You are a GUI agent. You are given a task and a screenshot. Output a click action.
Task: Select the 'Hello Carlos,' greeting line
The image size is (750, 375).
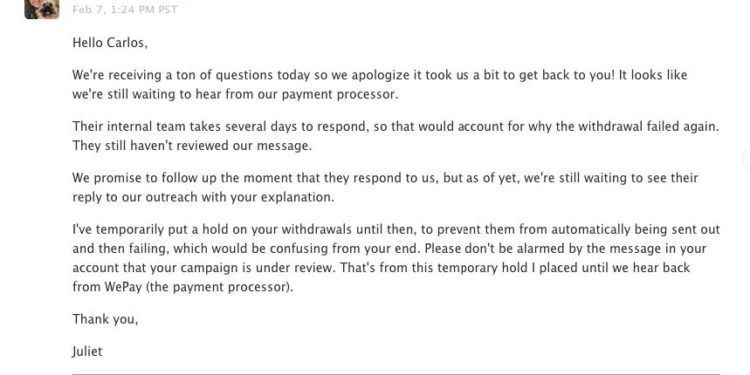coord(110,43)
